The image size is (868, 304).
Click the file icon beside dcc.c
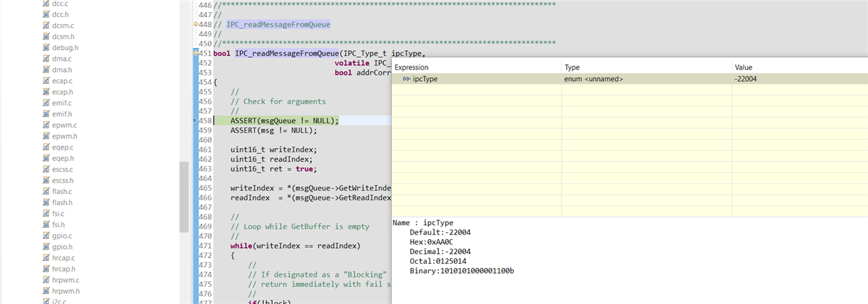tap(46, 4)
